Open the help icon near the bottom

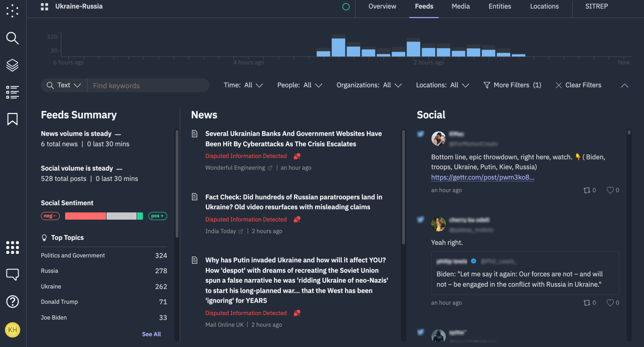pos(12,301)
